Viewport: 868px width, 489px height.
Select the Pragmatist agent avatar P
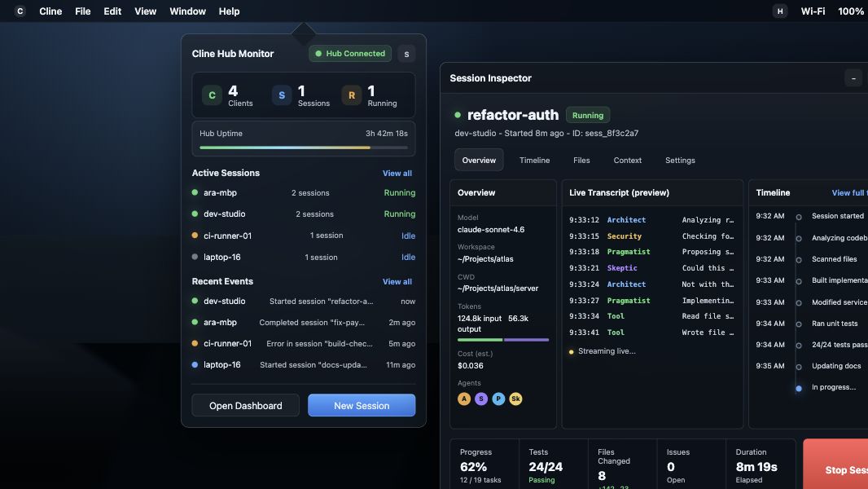pos(498,399)
